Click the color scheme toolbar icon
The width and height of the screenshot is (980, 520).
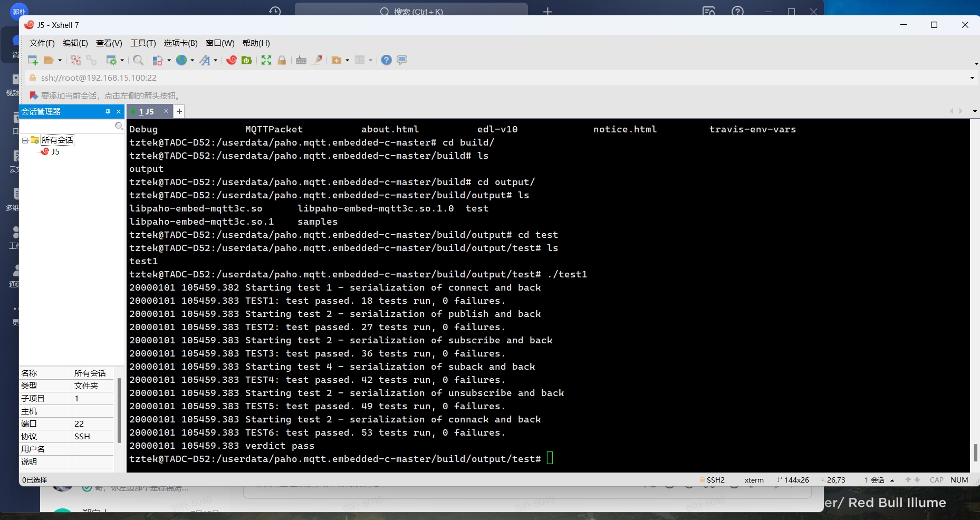pos(157,60)
